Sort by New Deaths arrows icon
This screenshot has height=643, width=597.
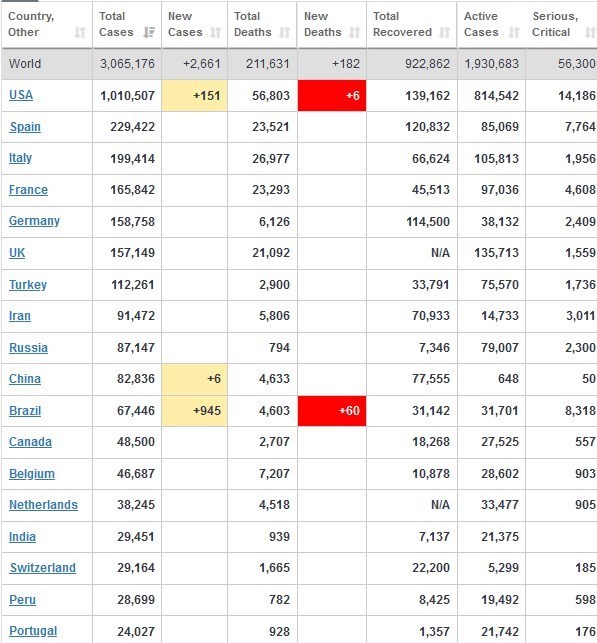pyautogui.click(x=354, y=32)
